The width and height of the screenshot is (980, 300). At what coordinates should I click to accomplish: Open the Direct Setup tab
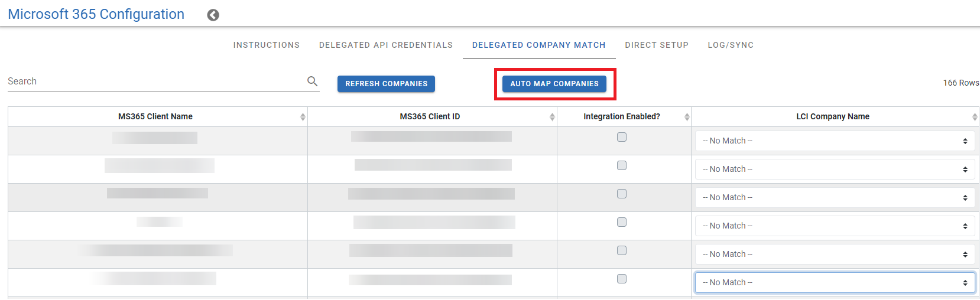click(x=657, y=45)
